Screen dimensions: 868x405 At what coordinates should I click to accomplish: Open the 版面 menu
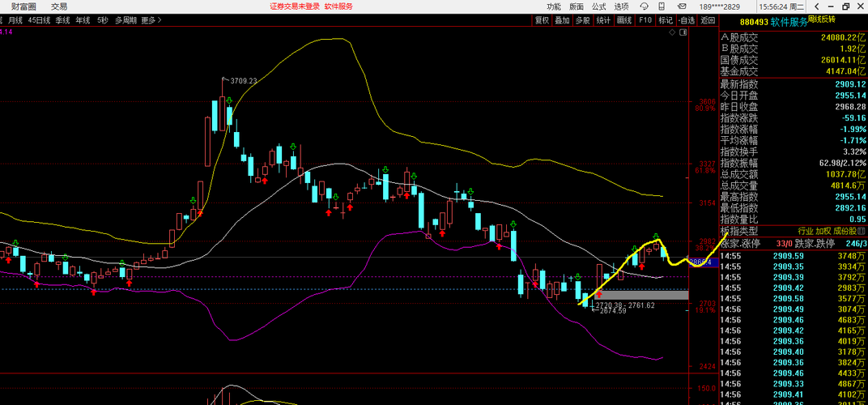[x=577, y=6]
